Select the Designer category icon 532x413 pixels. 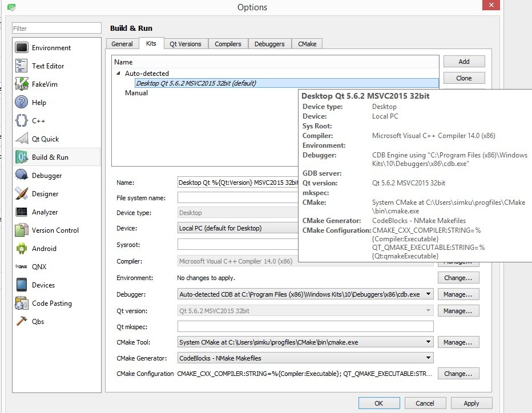coord(22,194)
